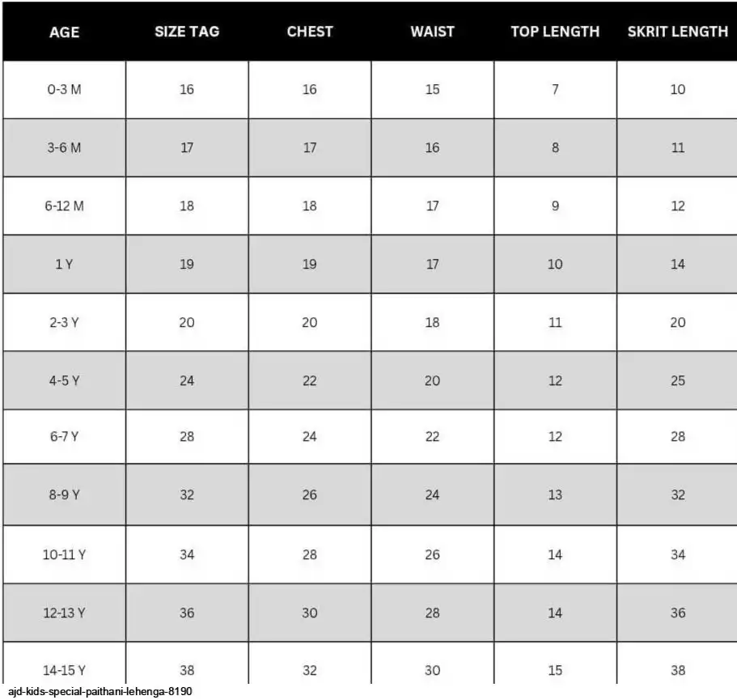Select the WAIST column header

[x=433, y=32]
